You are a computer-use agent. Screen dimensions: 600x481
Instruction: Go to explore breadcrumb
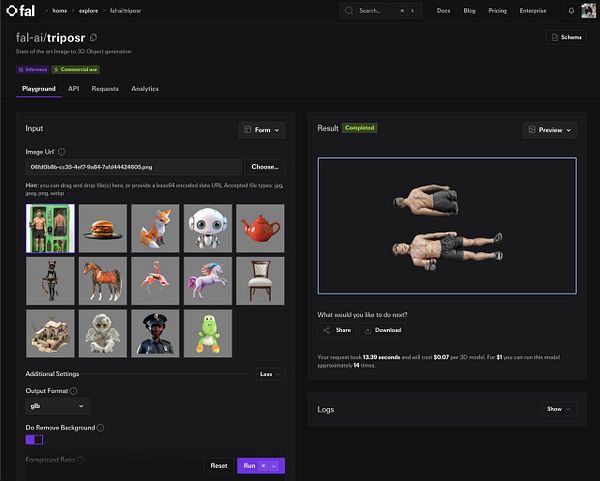88,11
